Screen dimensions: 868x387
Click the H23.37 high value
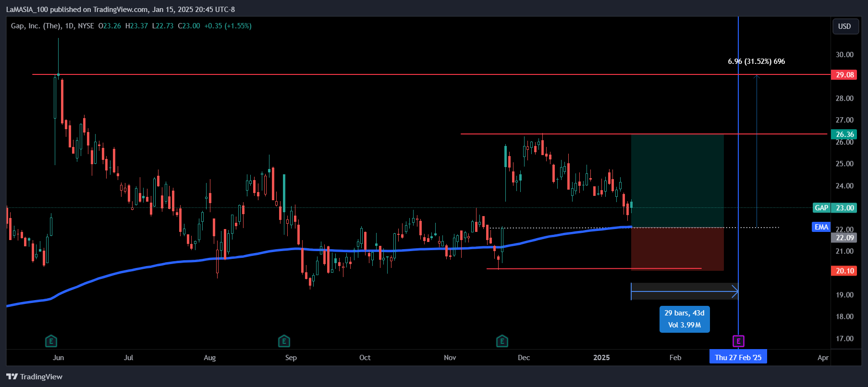[x=136, y=26]
